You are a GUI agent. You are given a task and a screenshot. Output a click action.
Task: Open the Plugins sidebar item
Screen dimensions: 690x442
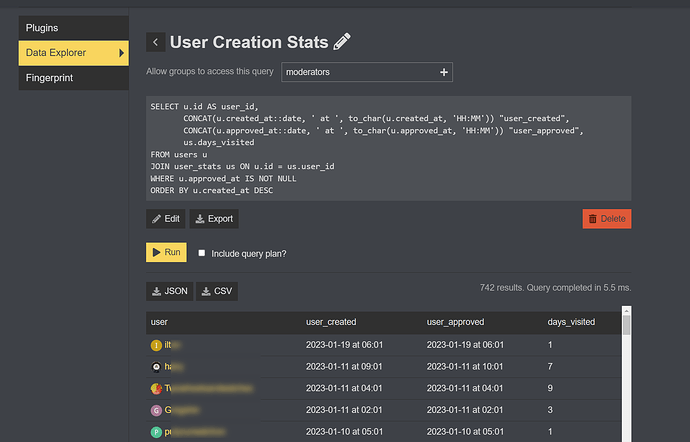(x=73, y=28)
